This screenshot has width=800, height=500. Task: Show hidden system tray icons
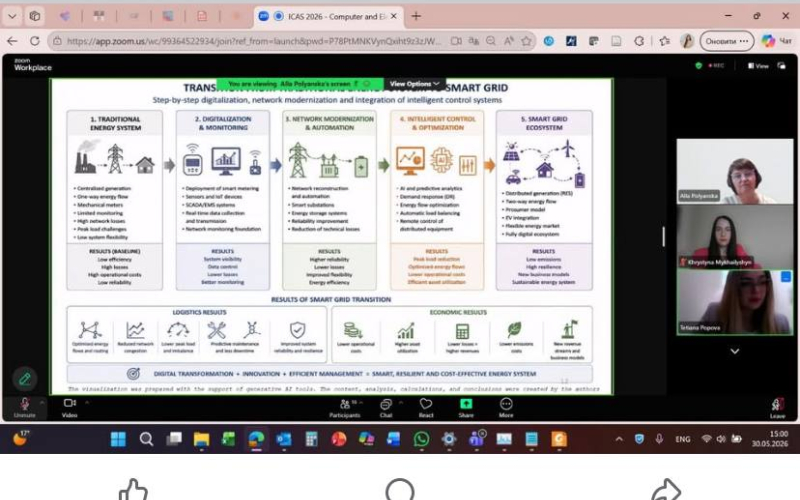click(x=619, y=439)
